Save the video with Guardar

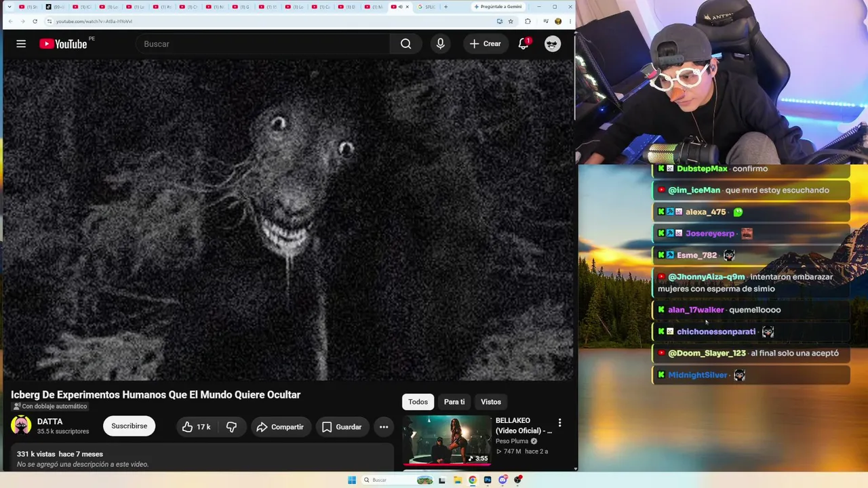coord(341,427)
